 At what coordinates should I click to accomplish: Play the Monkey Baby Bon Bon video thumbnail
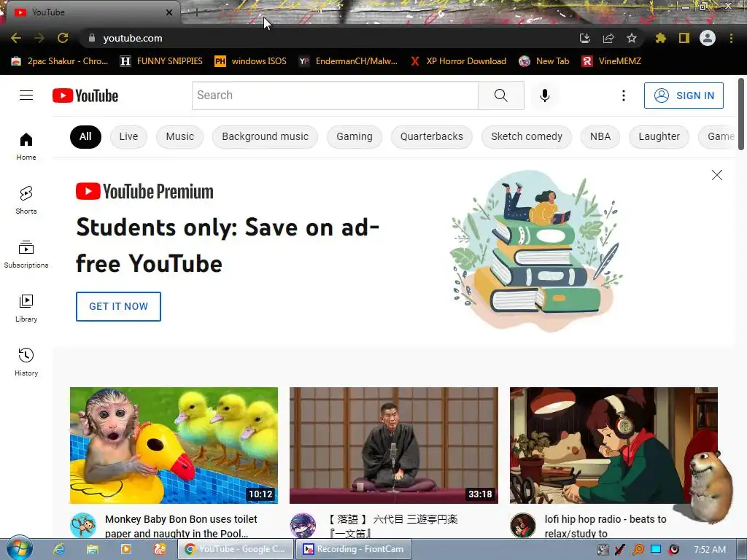[x=174, y=446]
